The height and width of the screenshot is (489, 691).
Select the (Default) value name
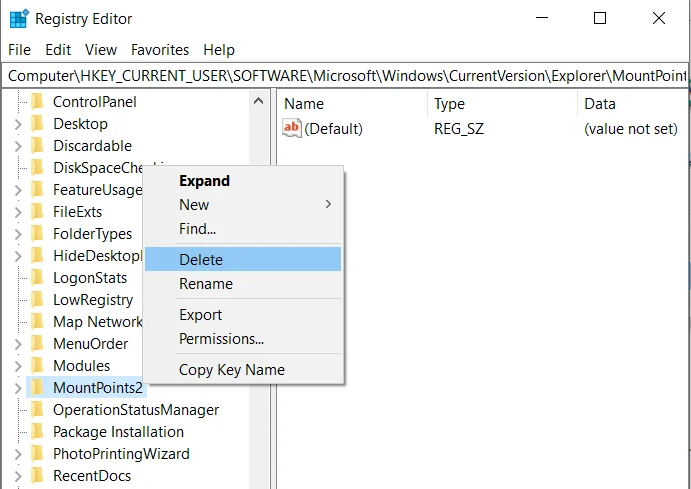coord(334,129)
